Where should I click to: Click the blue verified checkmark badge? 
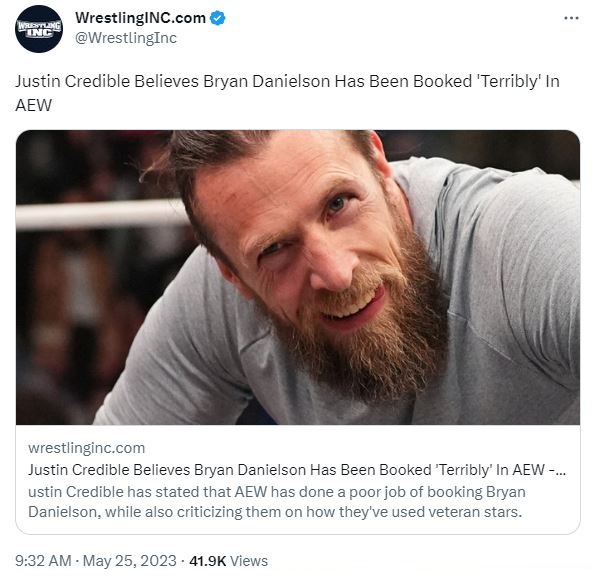click(218, 18)
